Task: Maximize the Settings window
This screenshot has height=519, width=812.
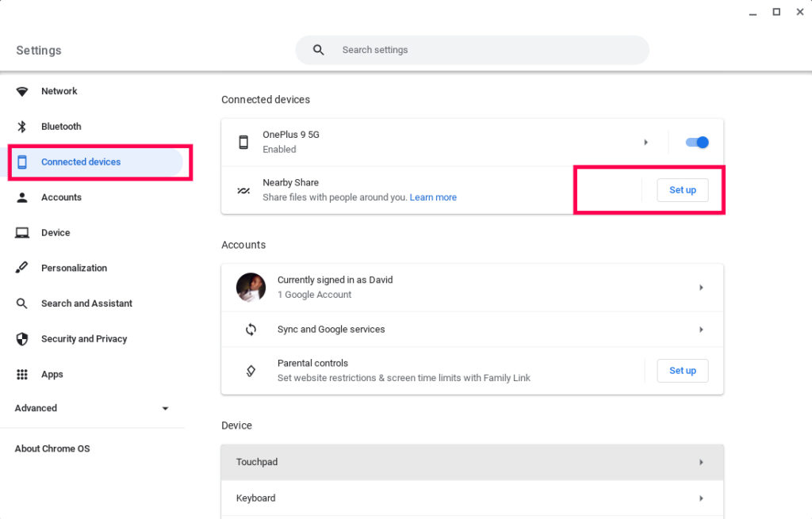Action: 776,12
